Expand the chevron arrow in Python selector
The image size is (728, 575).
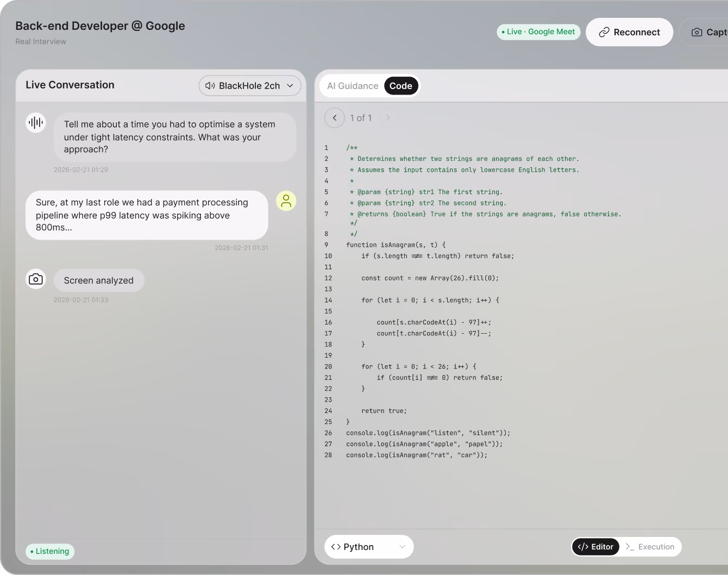[x=403, y=547]
